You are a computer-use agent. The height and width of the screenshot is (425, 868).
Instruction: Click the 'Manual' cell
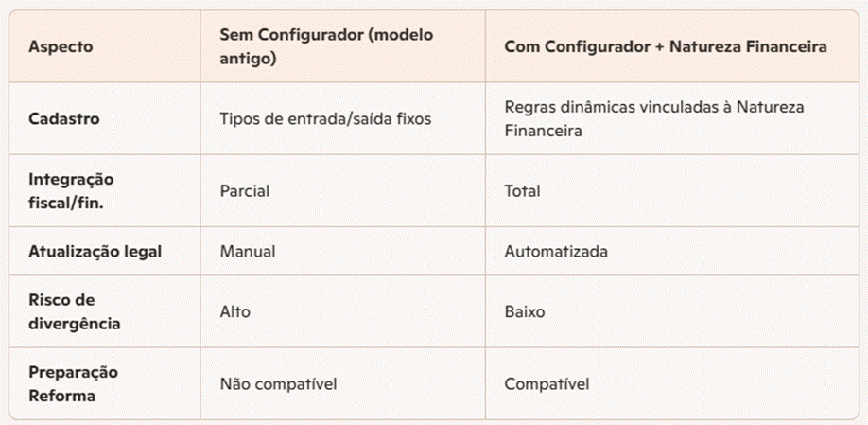(246, 253)
